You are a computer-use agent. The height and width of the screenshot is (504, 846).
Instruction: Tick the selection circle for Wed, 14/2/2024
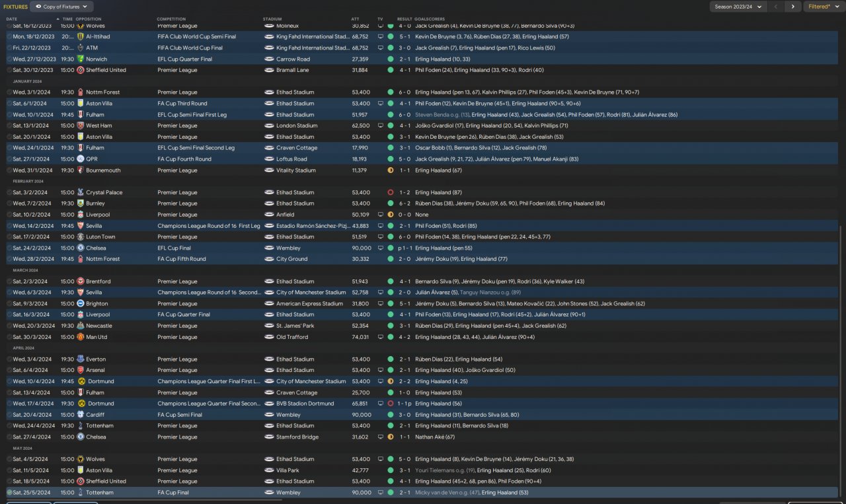(9, 226)
